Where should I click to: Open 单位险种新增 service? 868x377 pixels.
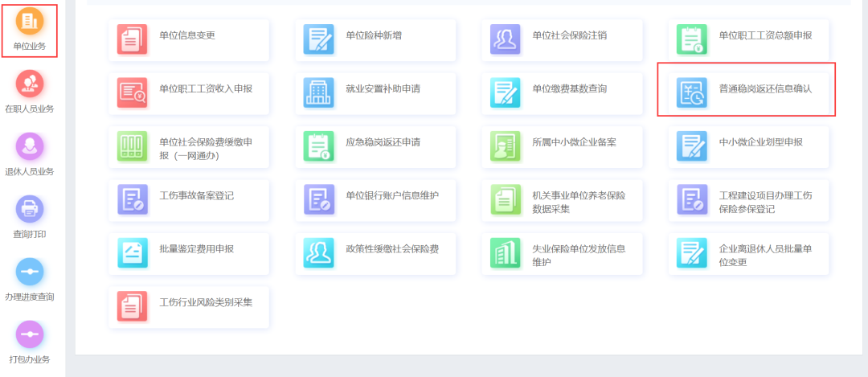point(374,35)
